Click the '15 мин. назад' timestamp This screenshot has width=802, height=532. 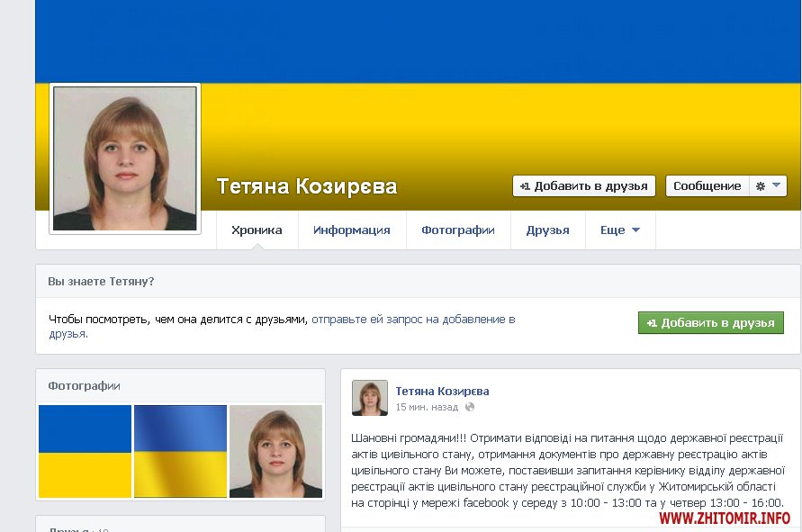[x=427, y=407]
